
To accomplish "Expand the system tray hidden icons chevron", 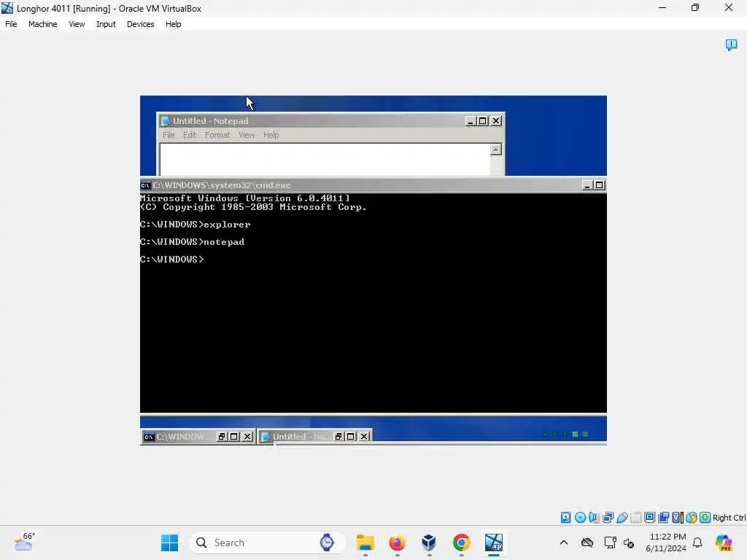I will (x=564, y=542).
